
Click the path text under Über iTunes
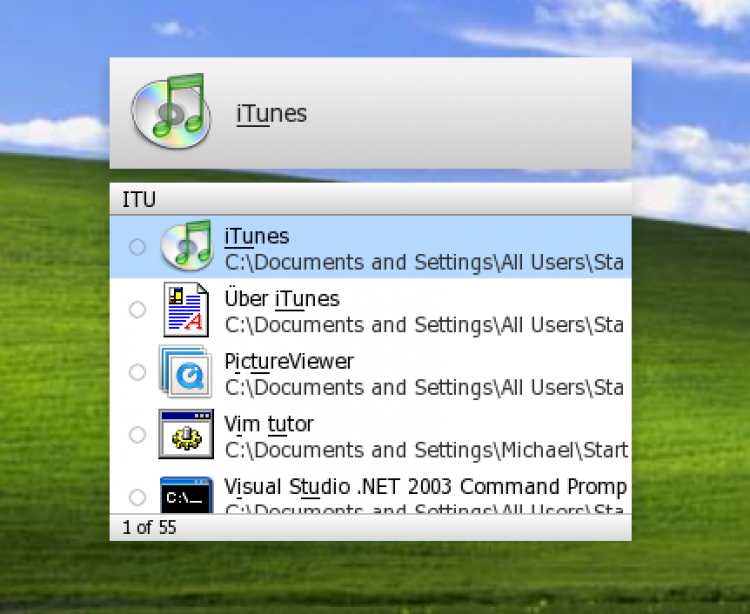point(424,325)
